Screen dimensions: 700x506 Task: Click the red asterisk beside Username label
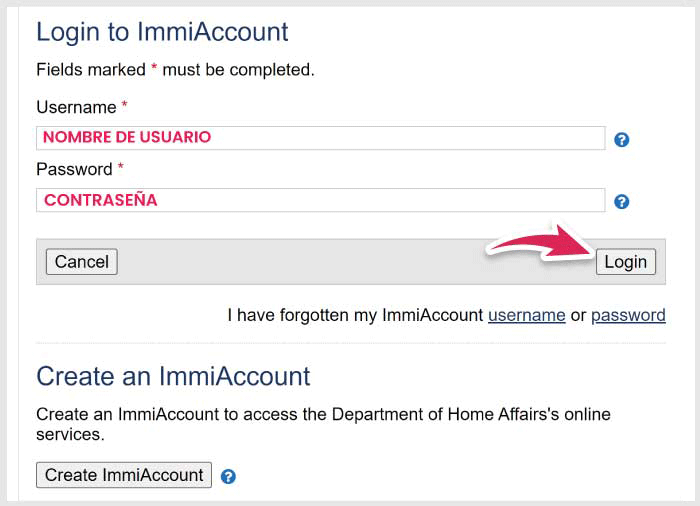125,106
